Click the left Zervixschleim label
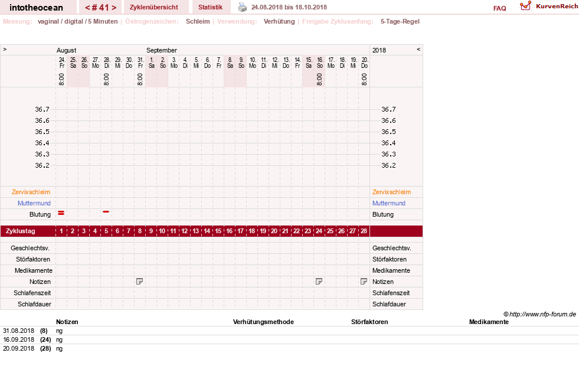Viewport: 579px width, 392px height. pos(31,192)
